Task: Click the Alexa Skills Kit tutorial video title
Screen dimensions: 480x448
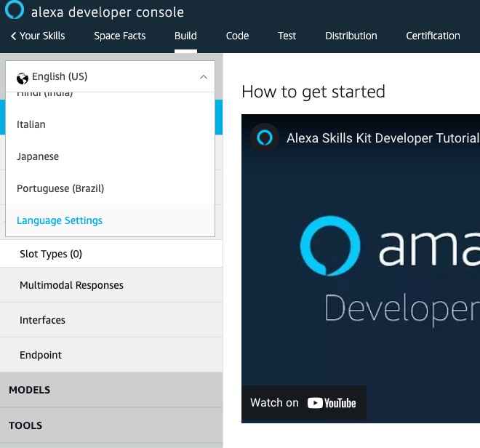Action: pos(382,137)
